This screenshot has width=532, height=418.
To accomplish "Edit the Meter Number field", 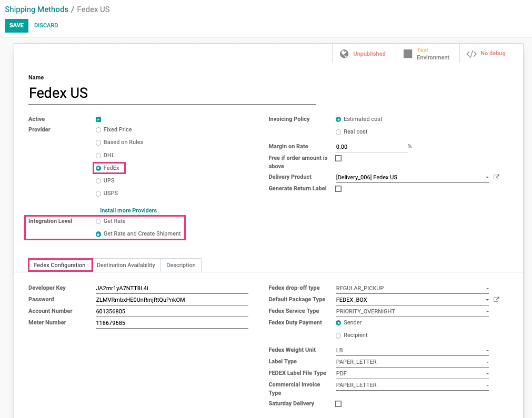I will (172, 323).
